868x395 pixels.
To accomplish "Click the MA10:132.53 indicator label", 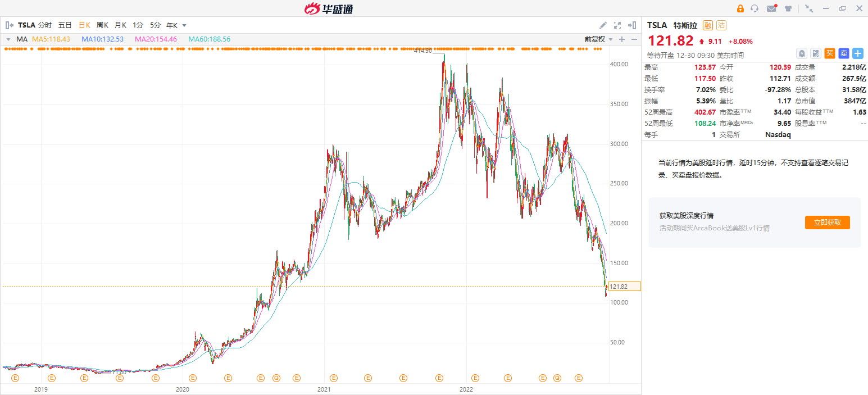I will [x=102, y=39].
